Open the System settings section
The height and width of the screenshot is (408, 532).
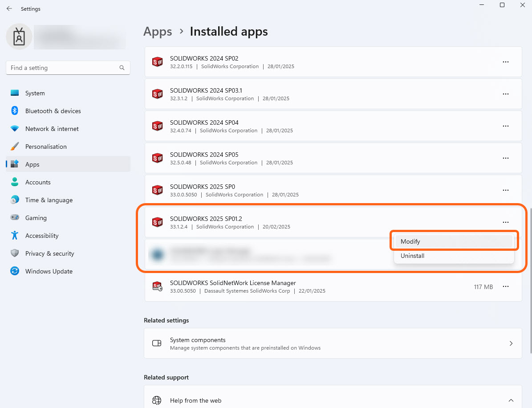pos(35,93)
